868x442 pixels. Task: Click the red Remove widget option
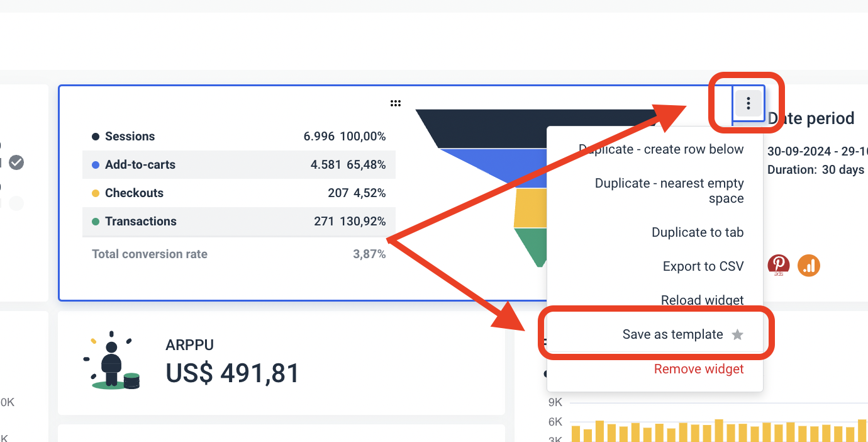pyautogui.click(x=699, y=369)
